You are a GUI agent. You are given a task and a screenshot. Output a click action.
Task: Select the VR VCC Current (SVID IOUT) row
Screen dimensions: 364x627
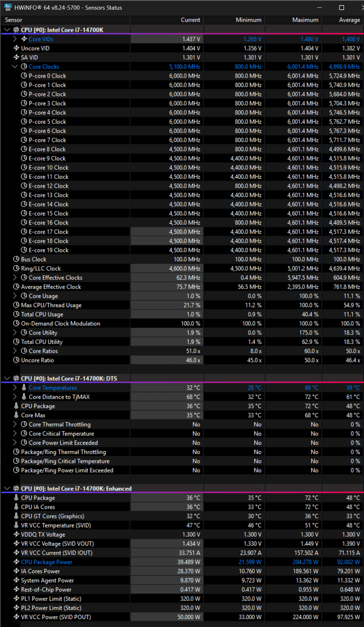pos(182,553)
